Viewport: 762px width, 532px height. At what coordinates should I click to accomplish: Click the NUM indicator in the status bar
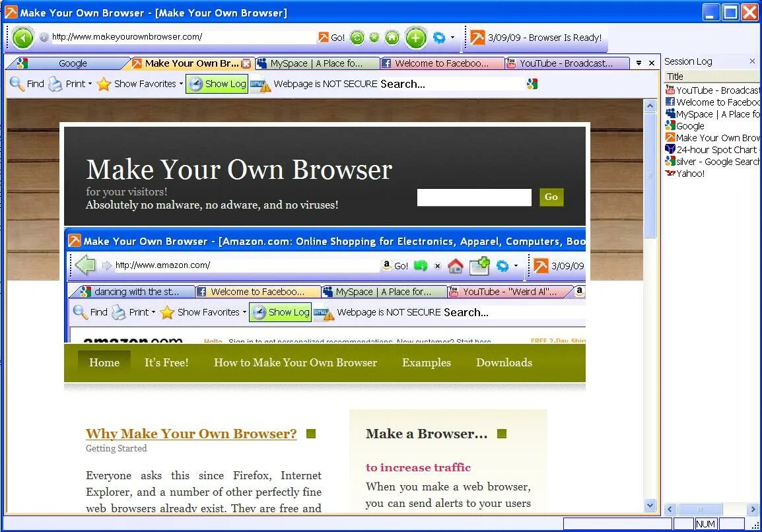coord(705,523)
